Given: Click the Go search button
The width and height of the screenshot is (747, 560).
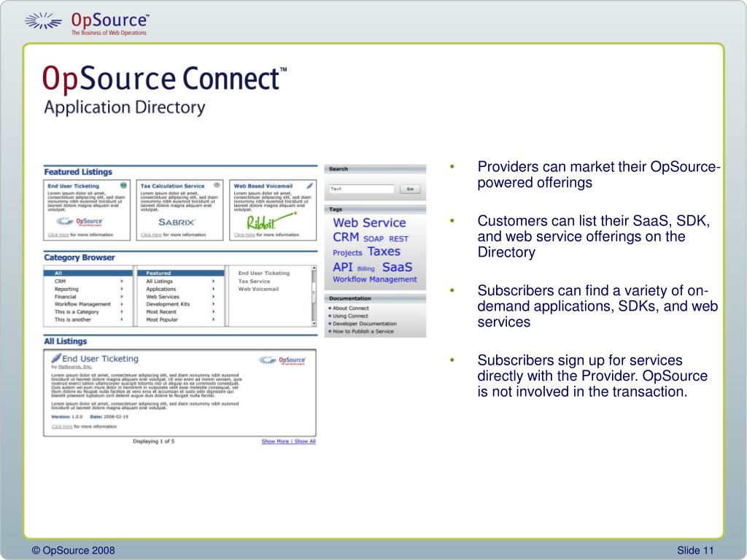Looking at the screenshot, I should [x=410, y=189].
